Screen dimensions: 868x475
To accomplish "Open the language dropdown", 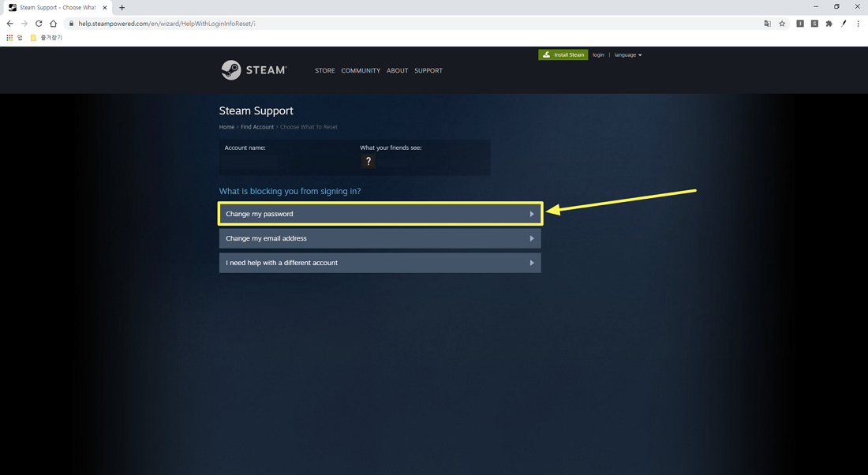I will click(x=628, y=54).
